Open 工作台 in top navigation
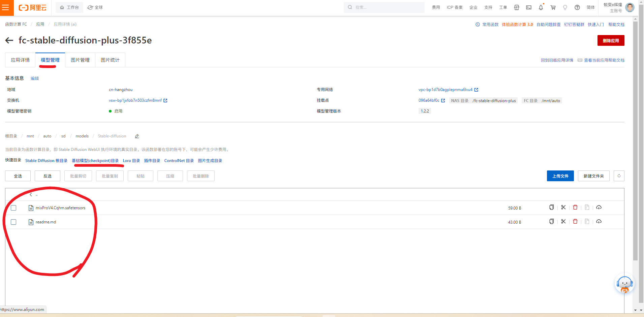Viewport: 644px width, 317px height. click(69, 7)
